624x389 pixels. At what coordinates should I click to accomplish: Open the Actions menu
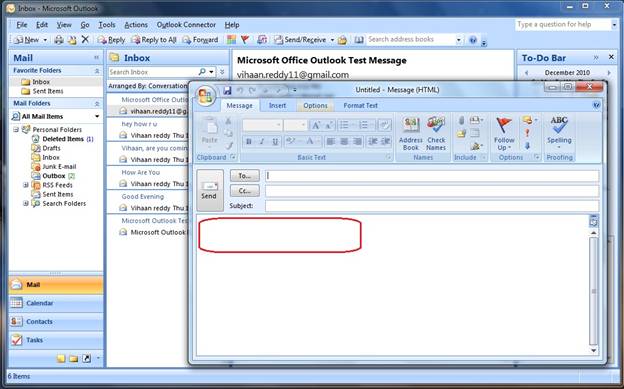(136, 25)
